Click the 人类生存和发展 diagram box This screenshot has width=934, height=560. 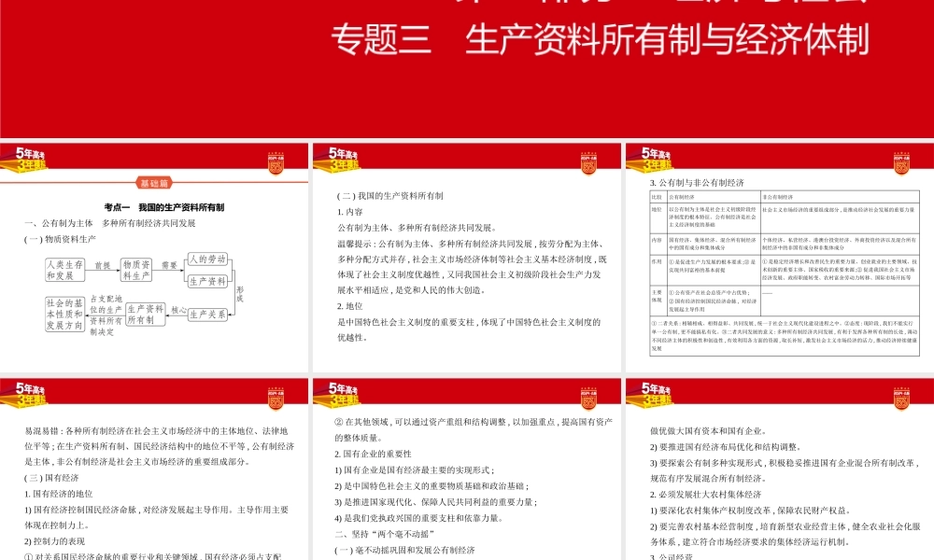(x=64, y=270)
